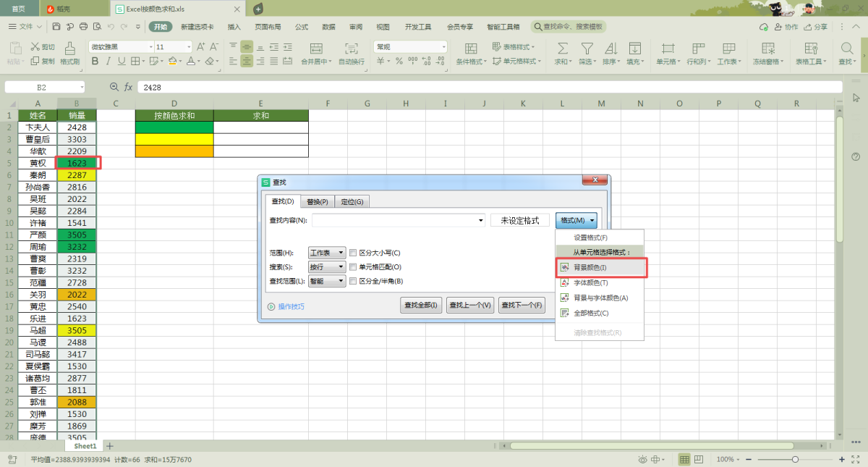The height and width of the screenshot is (467, 868).
Task: Switch to the 替换(P) replace tab
Action: tap(317, 202)
